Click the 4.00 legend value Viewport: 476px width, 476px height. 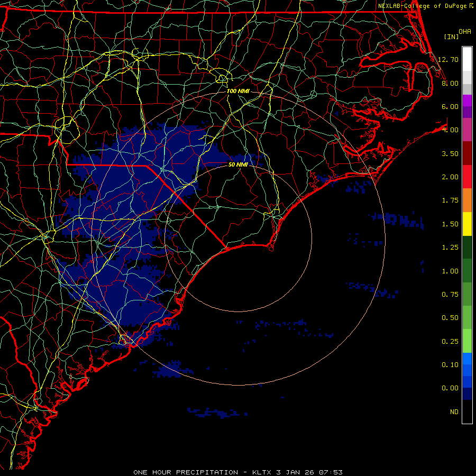[x=450, y=130]
